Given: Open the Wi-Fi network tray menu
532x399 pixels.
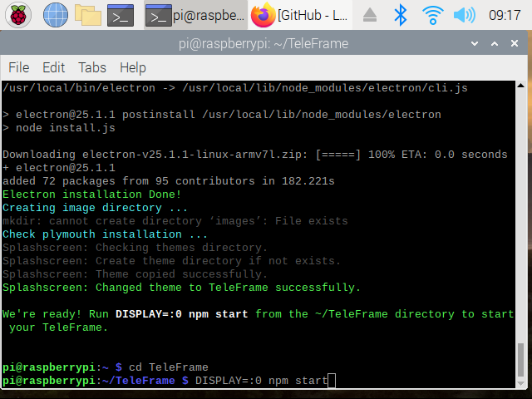Looking at the screenshot, I should click(x=432, y=15).
